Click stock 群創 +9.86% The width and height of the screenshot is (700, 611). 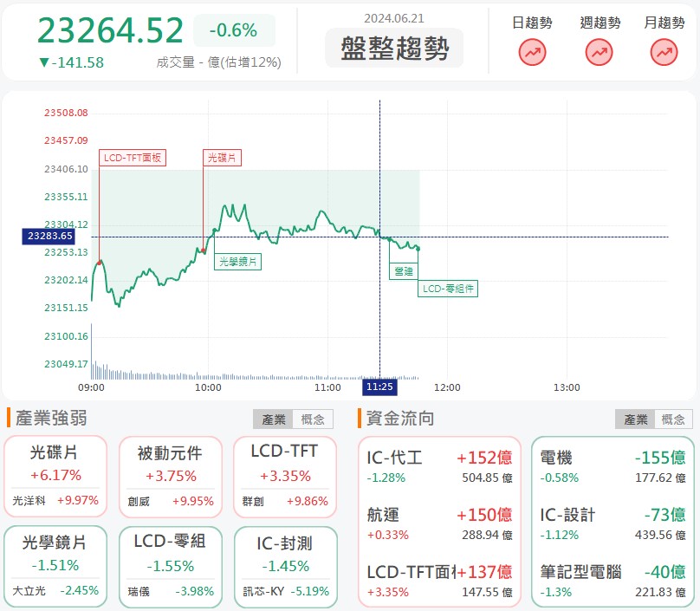point(285,502)
